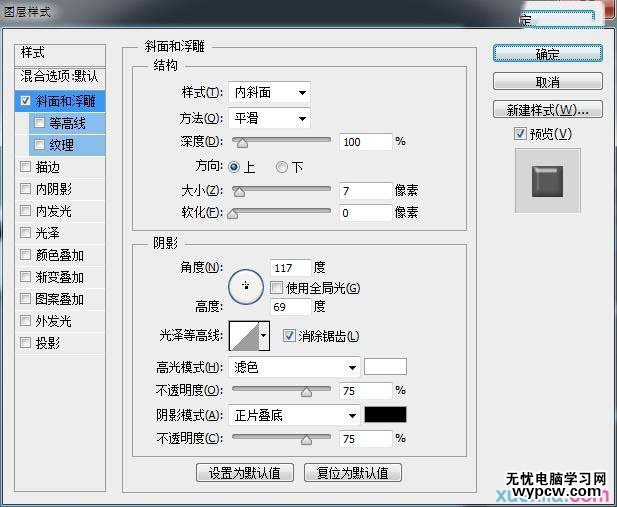Click the highlight 不透明度(O) slider handle
The width and height of the screenshot is (617, 507).
(306, 392)
